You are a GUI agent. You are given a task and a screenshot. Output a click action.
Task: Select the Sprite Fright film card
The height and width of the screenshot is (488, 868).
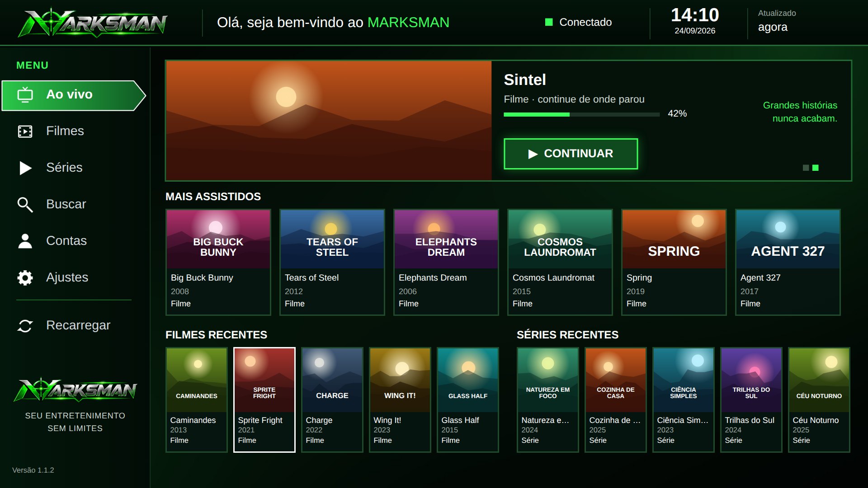[x=264, y=400]
